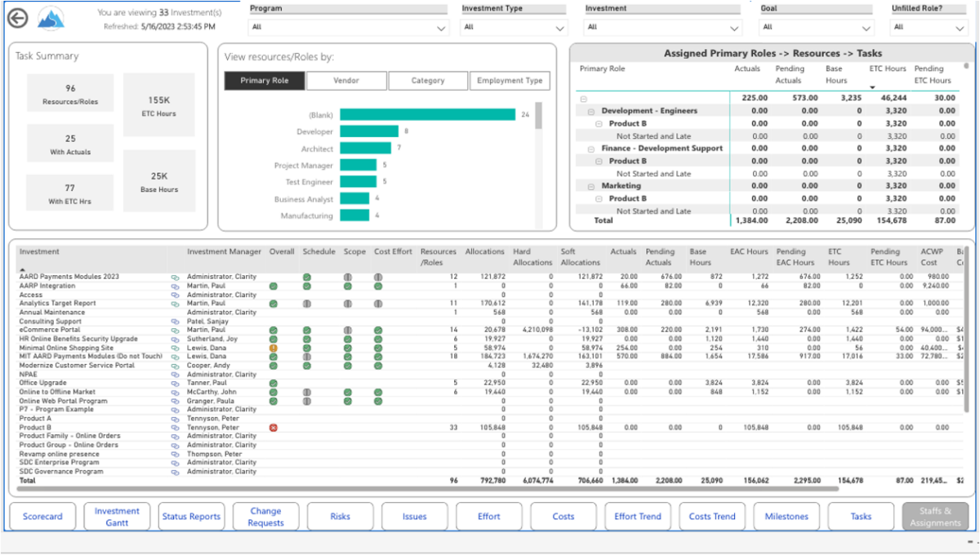Open link icon for HR Online Benefits Security Upgrade
The width and height of the screenshot is (980, 555).
click(x=174, y=339)
